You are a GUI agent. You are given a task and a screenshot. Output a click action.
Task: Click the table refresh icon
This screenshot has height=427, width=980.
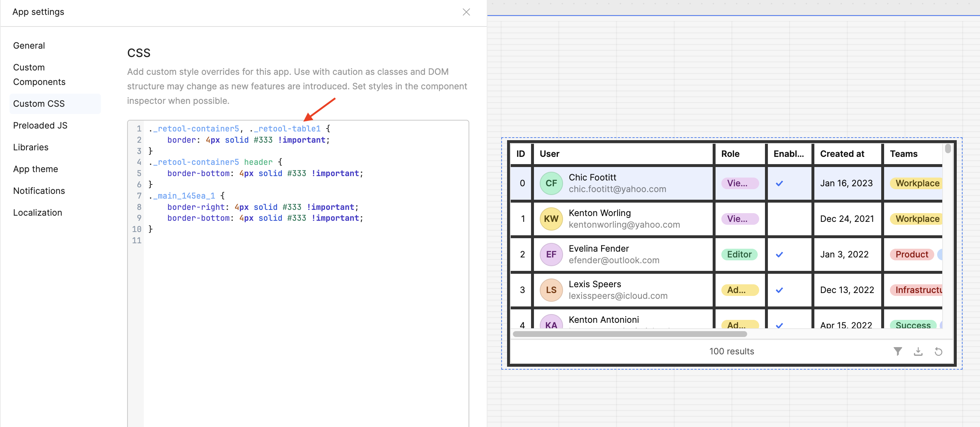click(x=938, y=351)
